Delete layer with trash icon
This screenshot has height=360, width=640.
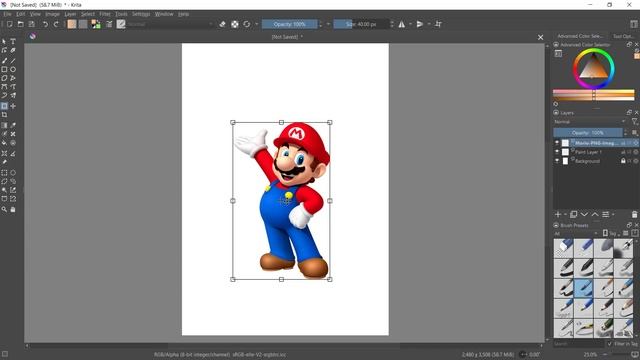coord(634,215)
